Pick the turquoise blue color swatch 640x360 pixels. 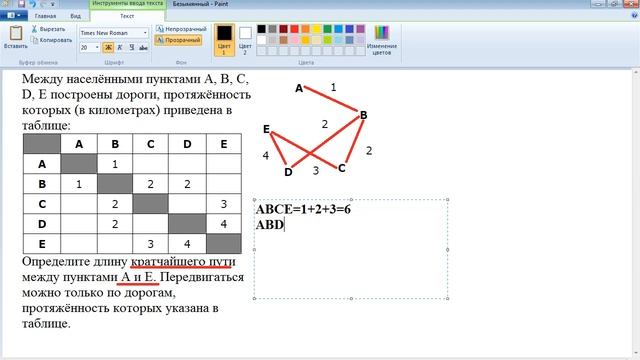click(339, 29)
